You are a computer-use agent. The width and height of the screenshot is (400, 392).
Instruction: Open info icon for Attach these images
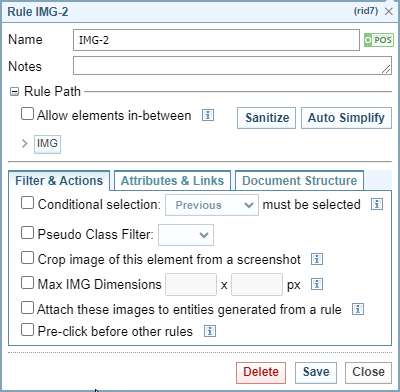pos(358,309)
